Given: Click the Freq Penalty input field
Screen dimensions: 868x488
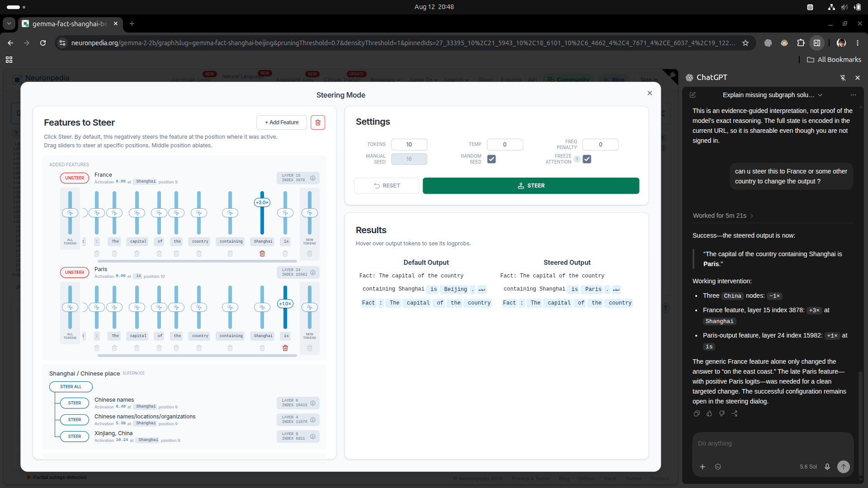Looking at the screenshot, I should [x=600, y=145].
